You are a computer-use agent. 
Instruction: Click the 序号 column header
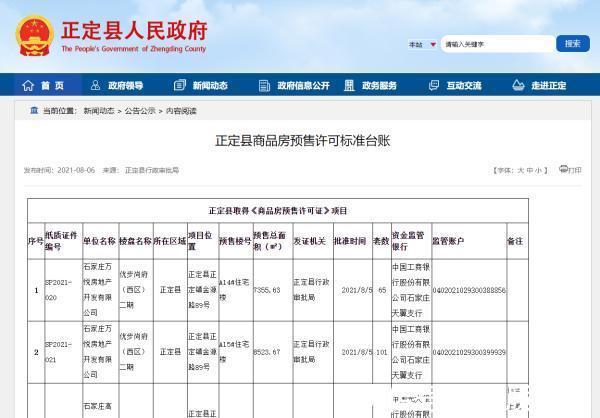(x=36, y=241)
